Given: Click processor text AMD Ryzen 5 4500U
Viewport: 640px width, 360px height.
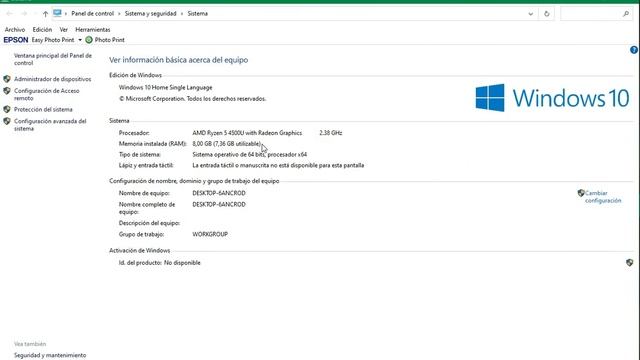Looking at the screenshot, I should (247, 133).
